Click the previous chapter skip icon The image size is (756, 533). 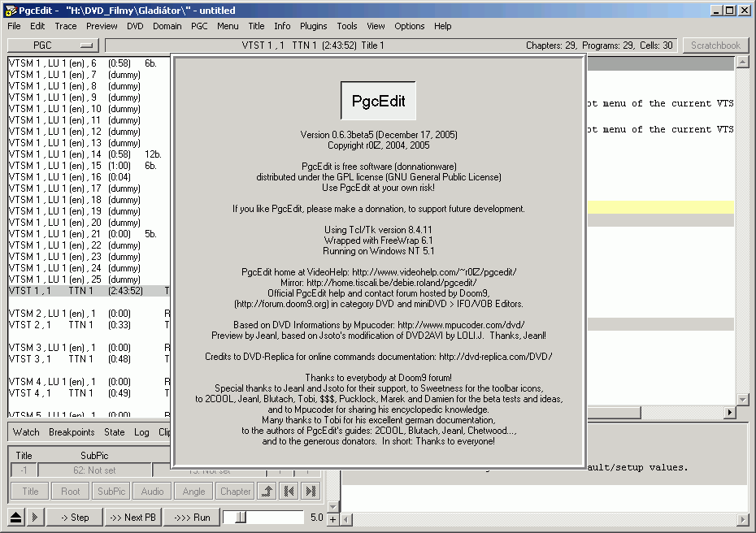289,491
